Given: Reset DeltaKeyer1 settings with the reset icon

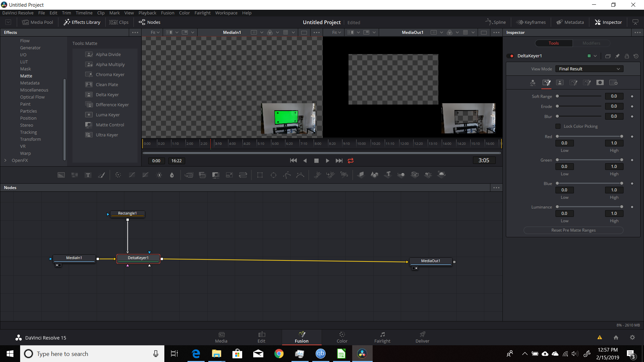Looking at the screenshot, I should tap(636, 56).
